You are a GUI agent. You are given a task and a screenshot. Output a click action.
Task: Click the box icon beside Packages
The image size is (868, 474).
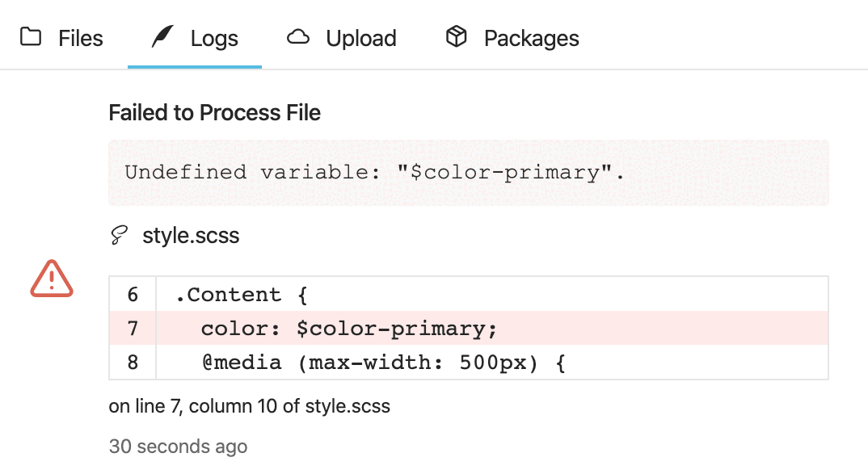[457, 37]
